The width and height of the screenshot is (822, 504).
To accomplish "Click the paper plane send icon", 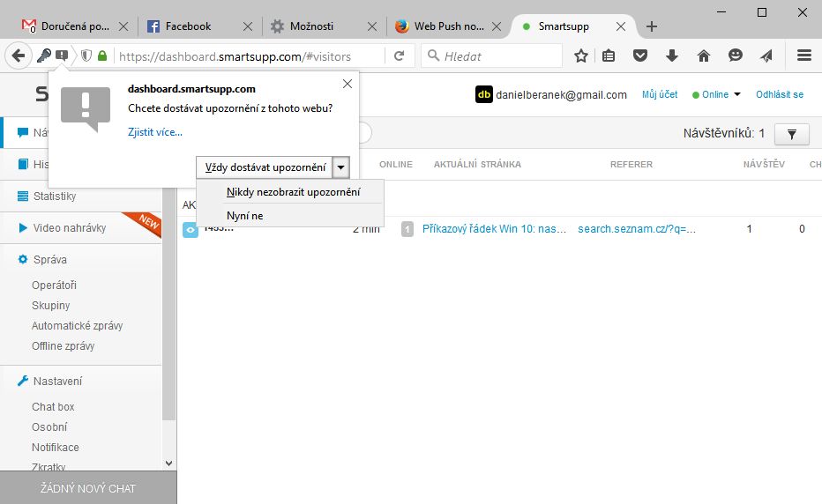I will [x=766, y=56].
